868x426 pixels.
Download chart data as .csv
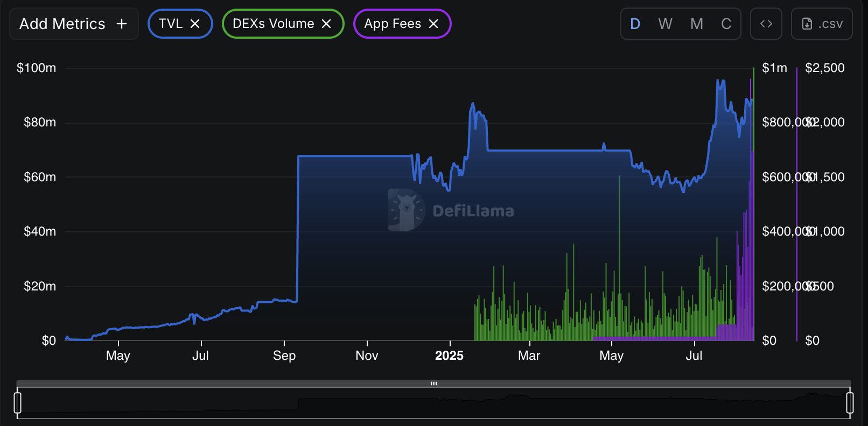pyautogui.click(x=822, y=24)
